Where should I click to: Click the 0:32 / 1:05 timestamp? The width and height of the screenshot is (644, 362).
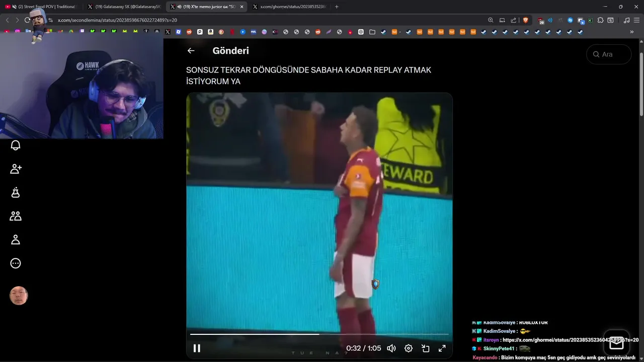[x=364, y=348]
